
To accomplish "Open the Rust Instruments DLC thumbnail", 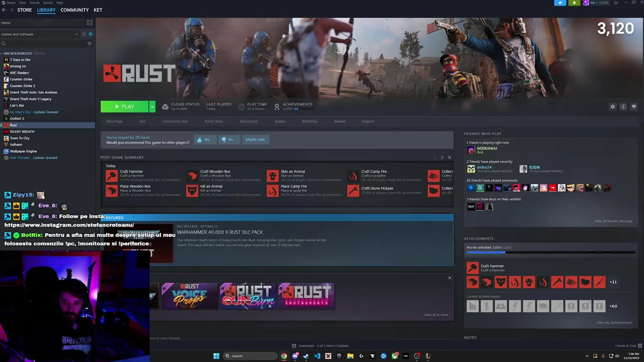I will click(x=306, y=296).
